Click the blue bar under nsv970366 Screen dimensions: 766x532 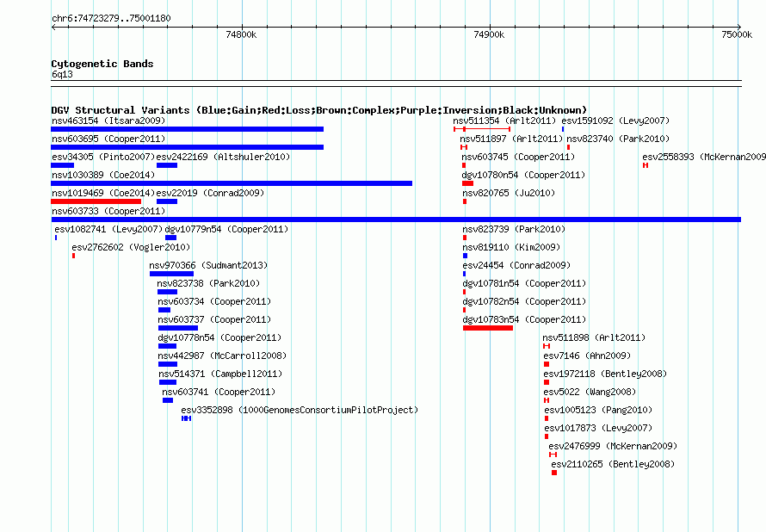[171, 274]
